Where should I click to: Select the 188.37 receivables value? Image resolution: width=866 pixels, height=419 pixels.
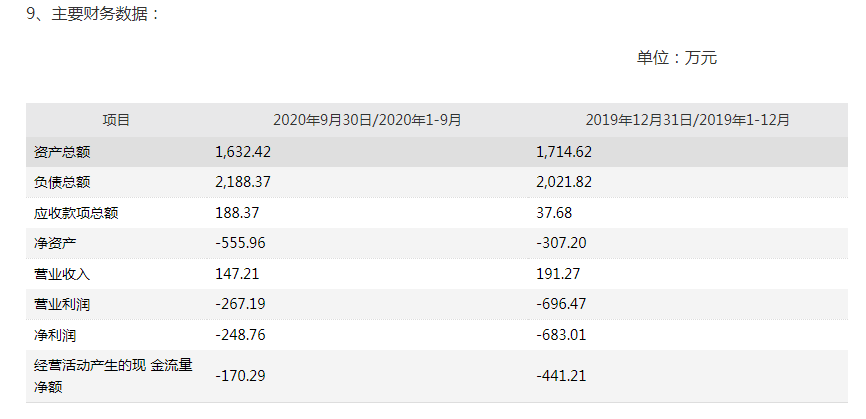(x=237, y=213)
